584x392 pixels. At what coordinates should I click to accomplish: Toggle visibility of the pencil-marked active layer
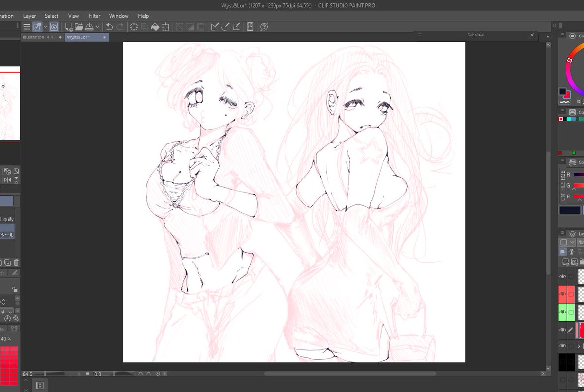click(563, 330)
